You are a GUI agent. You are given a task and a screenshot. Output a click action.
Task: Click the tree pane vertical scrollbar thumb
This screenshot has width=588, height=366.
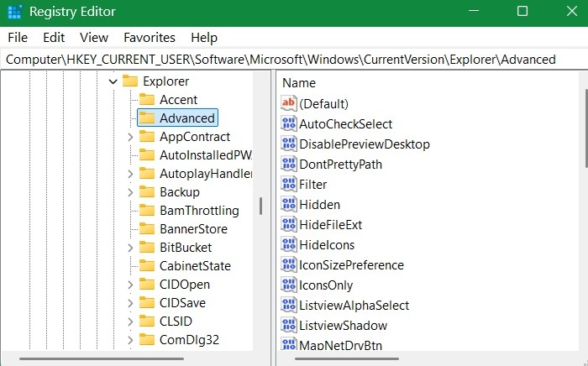(x=260, y=206)
